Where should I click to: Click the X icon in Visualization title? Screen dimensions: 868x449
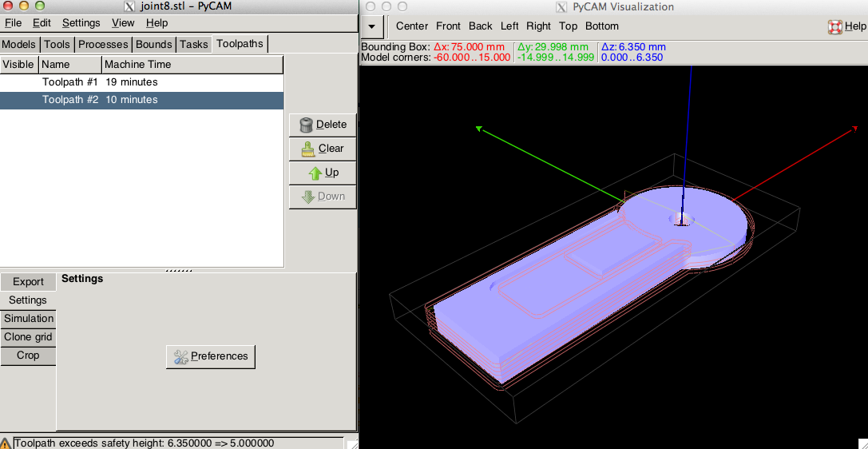click(x=561, y=6)
